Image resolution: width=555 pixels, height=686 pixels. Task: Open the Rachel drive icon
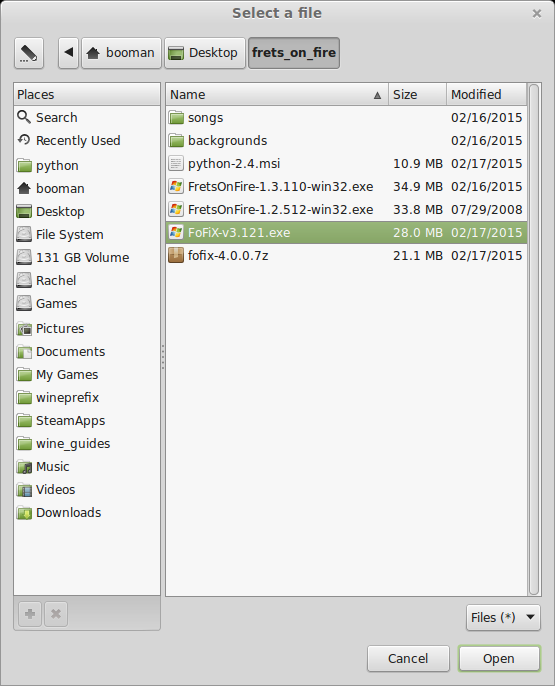(x=24, y=280)
